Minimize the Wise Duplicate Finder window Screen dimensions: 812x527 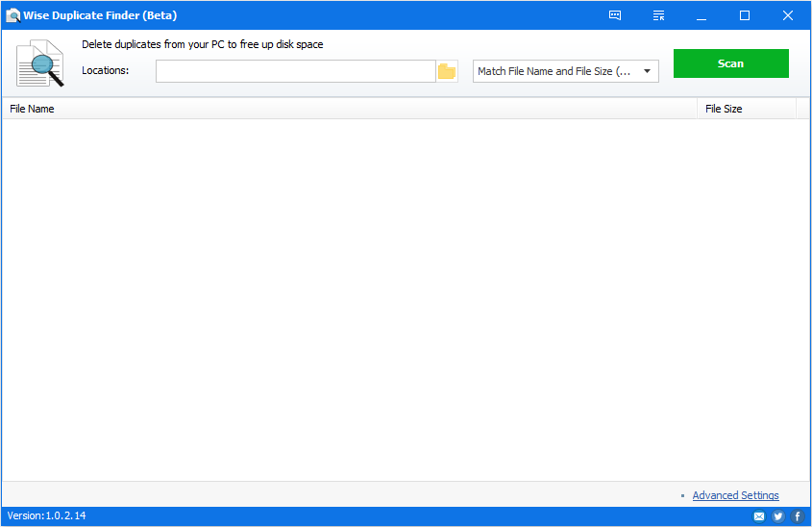(x=701, y=15)
